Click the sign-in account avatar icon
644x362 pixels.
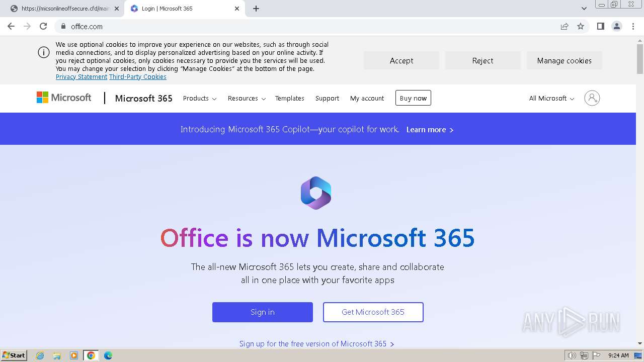(x=592, y=98)
